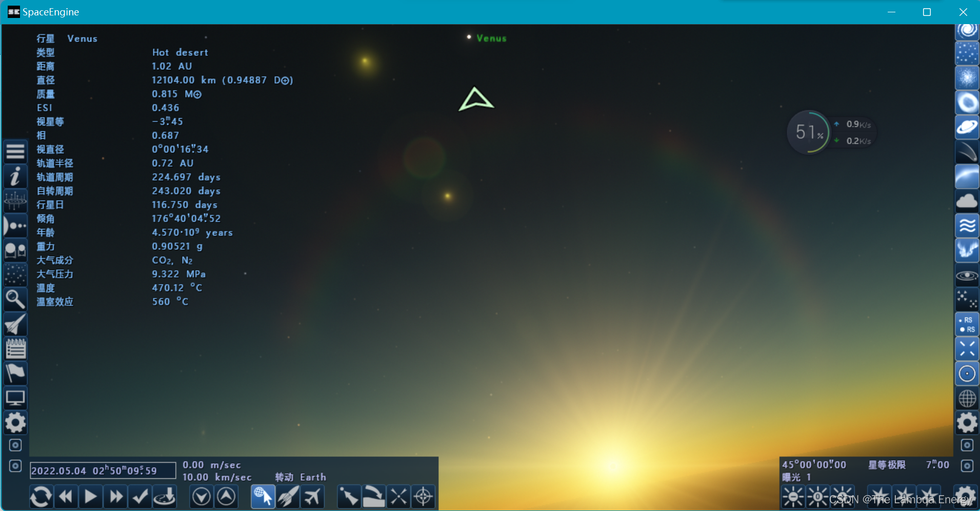The height and width of the screenshot is (511, 980).
Task: Switch to the spacecraft rocket mode
Action: point(288,497)
